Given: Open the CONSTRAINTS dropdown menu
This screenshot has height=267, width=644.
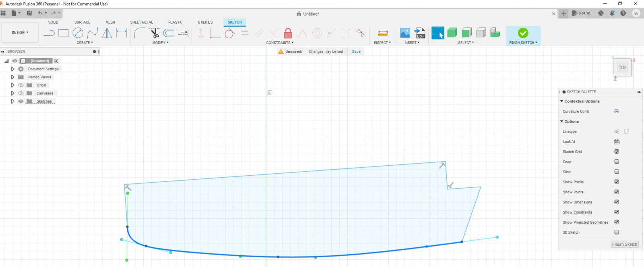Looking at the screenshot, I should tap(280, 43).
